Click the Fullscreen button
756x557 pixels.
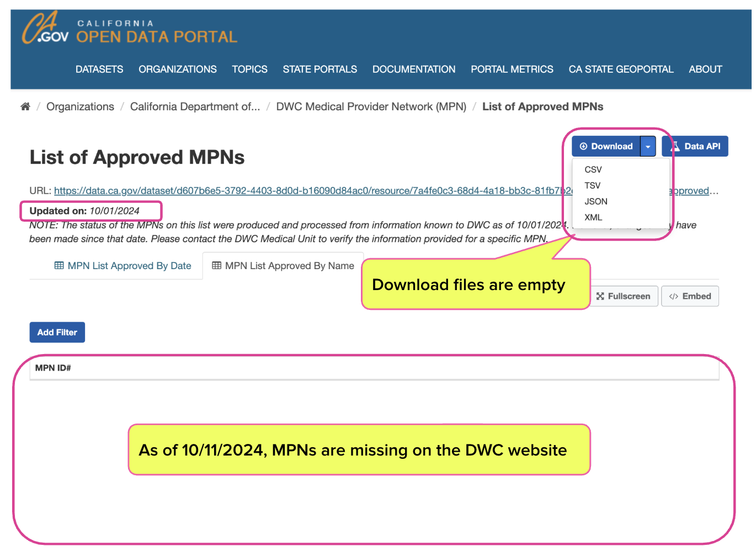coord(624,296)
